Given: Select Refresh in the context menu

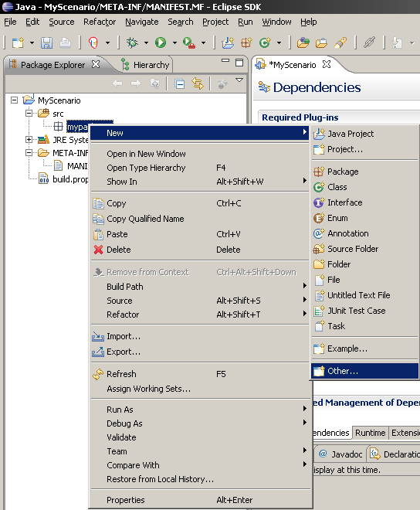Looking at the screenshot, I should (x=199, y=374).
